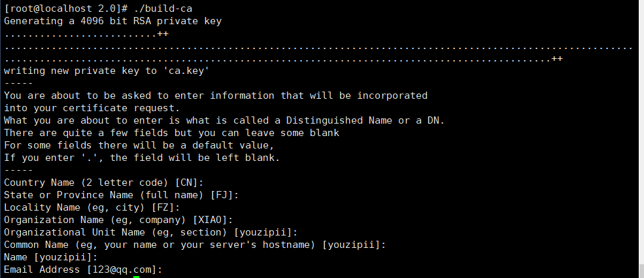Screen dimensions: 644x278
Task: Click the 'ca.key' filename text
Action: [x=186, y=71]
